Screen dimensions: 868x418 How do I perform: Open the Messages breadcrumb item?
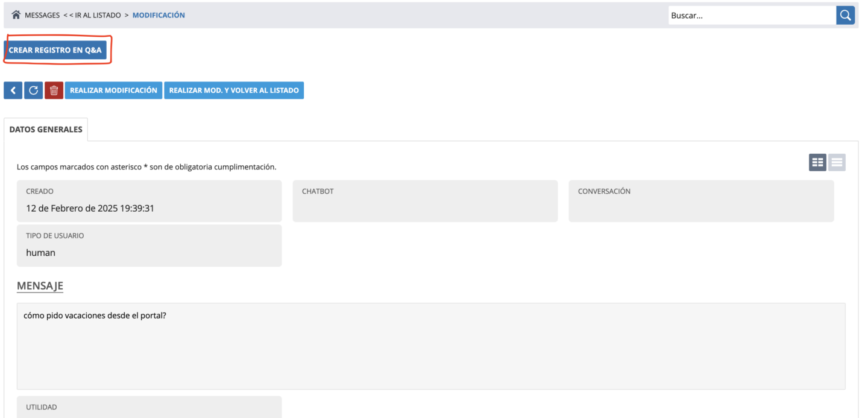click(42, 15)
